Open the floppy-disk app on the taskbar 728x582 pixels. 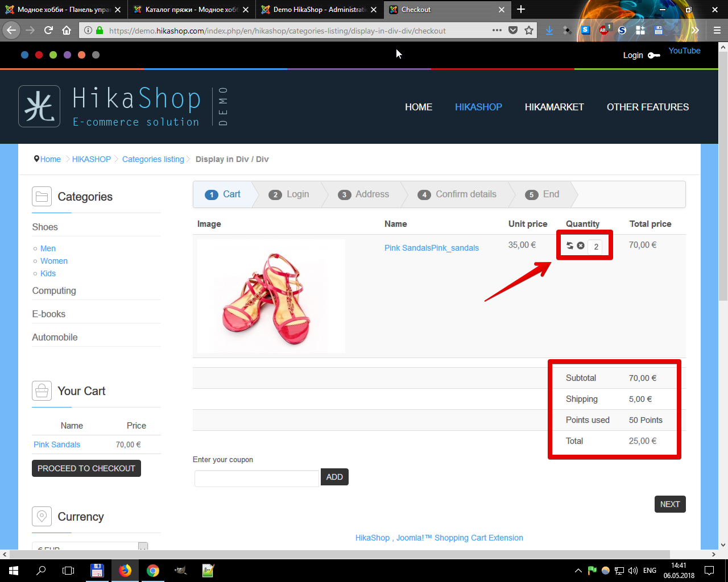coord(97,571)
